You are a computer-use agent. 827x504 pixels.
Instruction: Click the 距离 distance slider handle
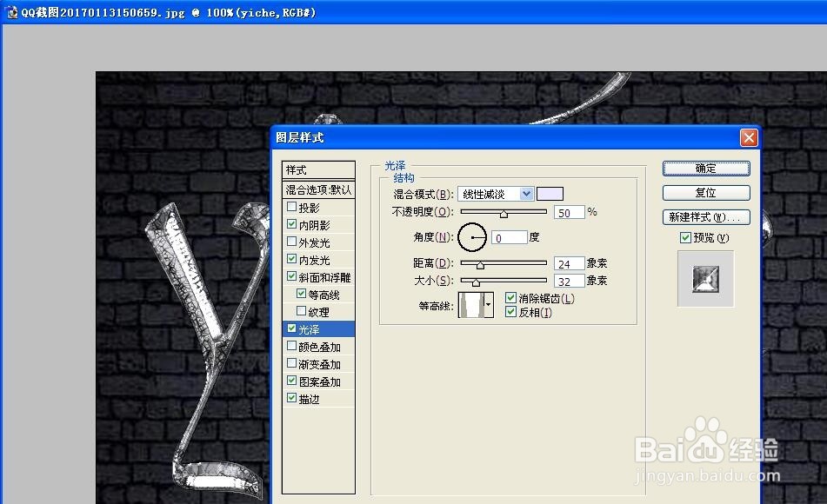481,265
